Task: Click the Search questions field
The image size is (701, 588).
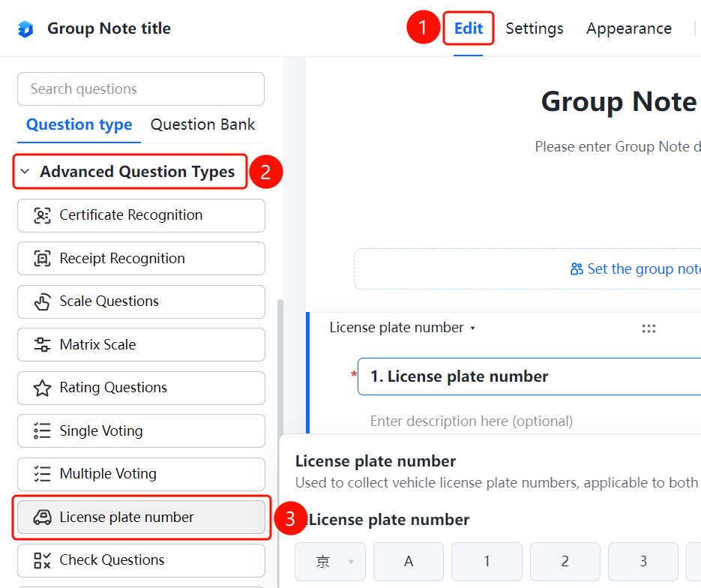Action: coord(141,89)
